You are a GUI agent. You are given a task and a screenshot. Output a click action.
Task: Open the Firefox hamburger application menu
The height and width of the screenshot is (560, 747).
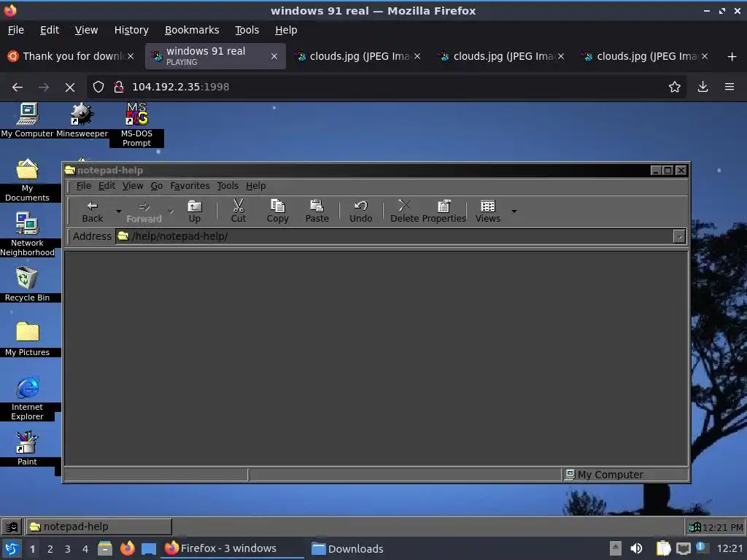tap(729, 87)
